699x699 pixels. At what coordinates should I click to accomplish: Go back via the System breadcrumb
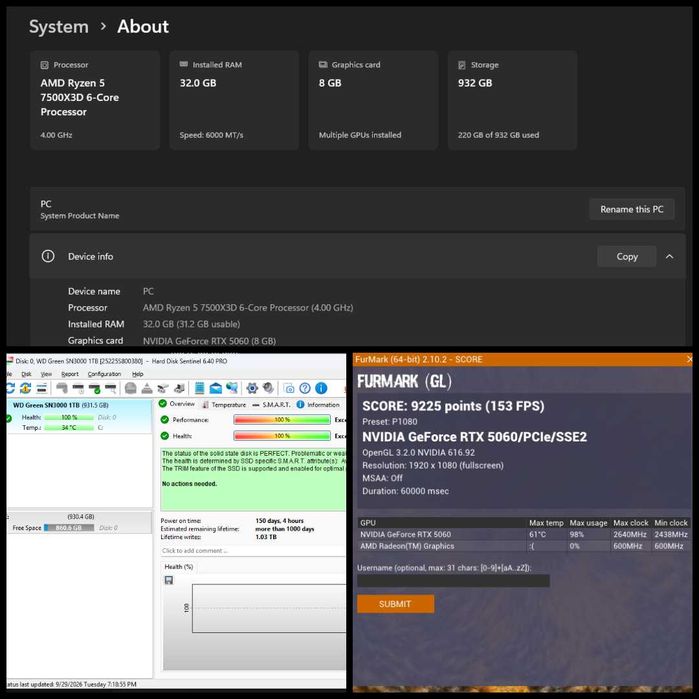point(59,27)
